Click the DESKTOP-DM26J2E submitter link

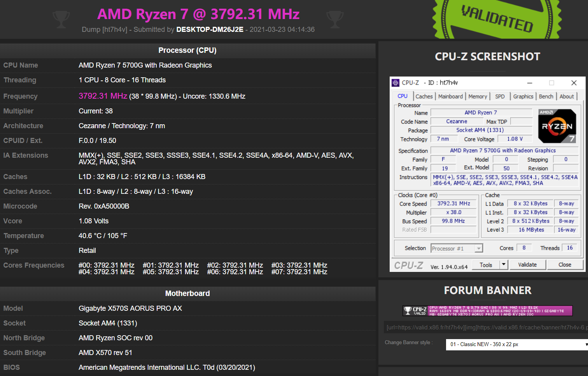(210, 30)
